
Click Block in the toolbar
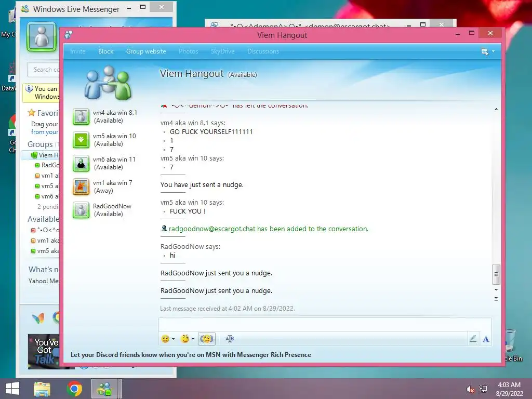tap(106, 51)
